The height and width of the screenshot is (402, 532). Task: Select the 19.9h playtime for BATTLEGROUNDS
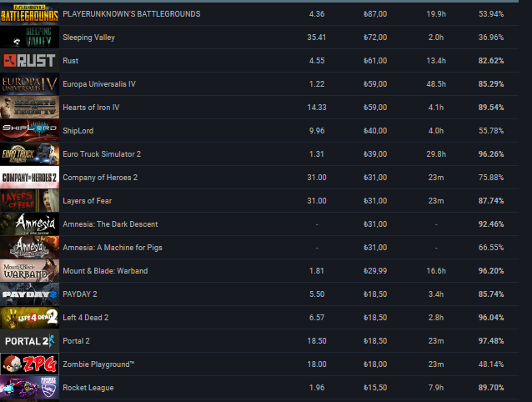click(436, 14)
